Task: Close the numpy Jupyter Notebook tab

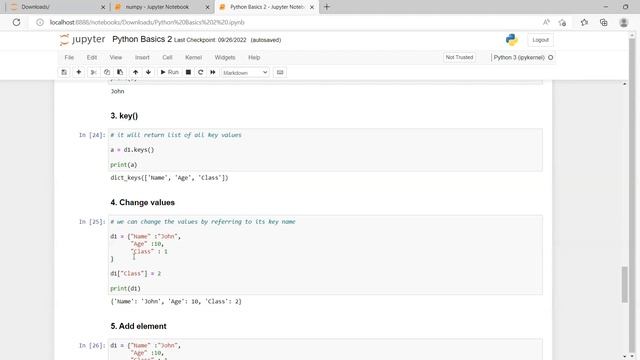Action: click(x=207, y=7)
